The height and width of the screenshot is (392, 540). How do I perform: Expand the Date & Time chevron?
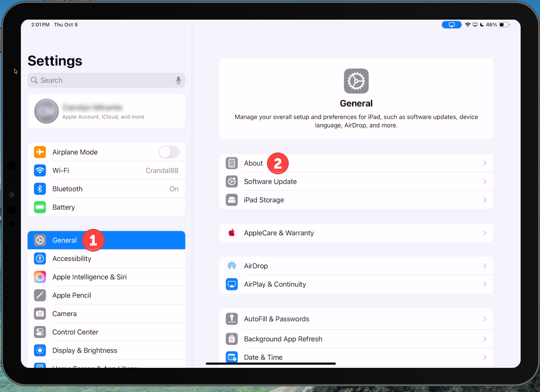tap(485, 357)
